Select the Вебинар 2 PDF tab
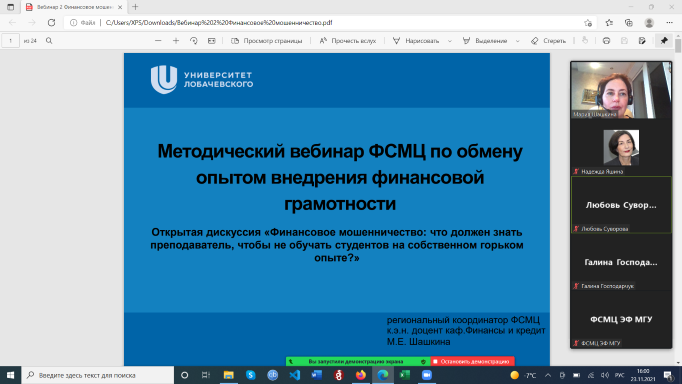This screenshot has height=384, width=682. coord(74,7)
